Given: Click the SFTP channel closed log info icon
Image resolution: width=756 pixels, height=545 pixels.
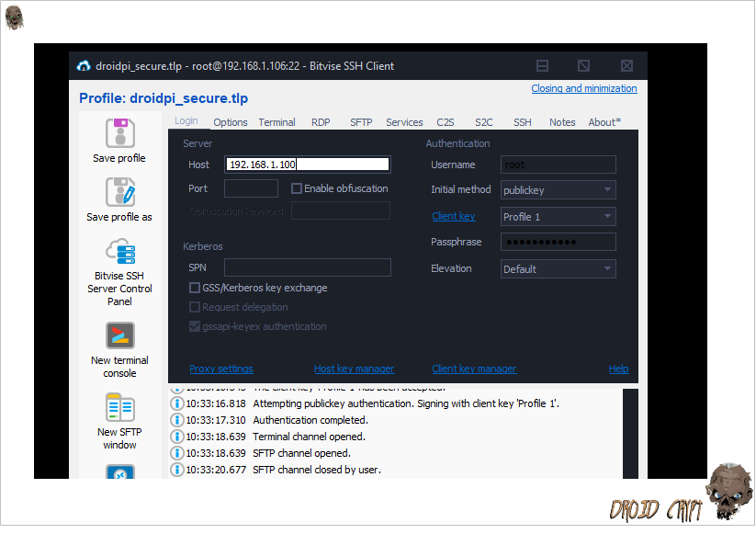Looking at the screenshot, I should [x=177, y=470].
